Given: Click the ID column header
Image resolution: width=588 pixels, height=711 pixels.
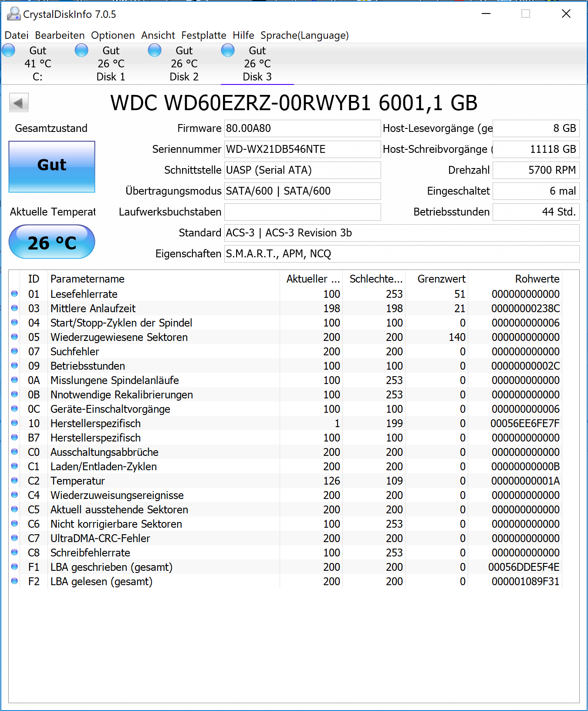Looking at the screenshot, I should click(34, 279).
